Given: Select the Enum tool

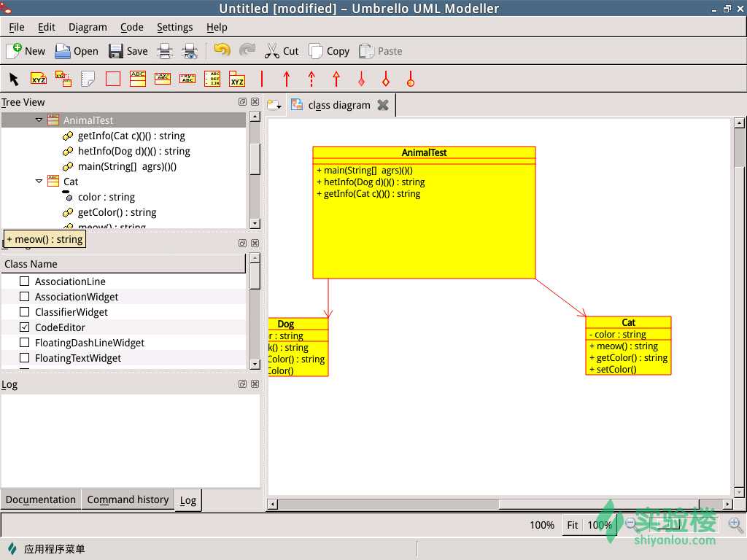Looking at the screenshot, I should pos(212,79).
